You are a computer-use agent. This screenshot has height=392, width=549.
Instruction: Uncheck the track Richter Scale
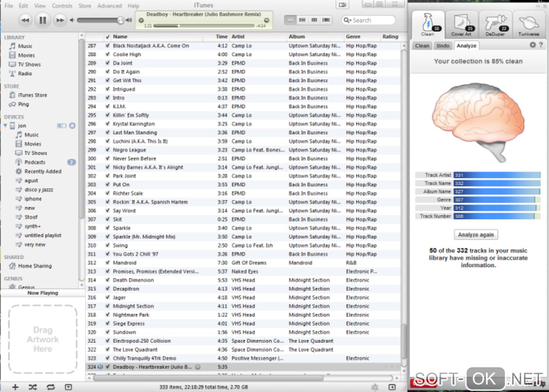click(108, 193)
